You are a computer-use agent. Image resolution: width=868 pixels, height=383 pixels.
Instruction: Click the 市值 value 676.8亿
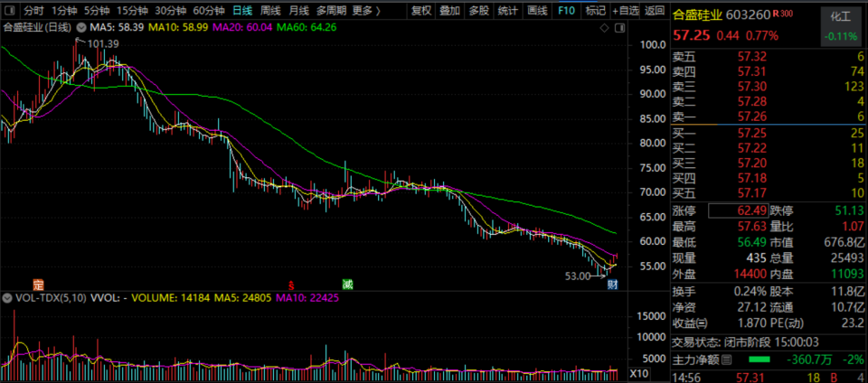pos(844,242)
